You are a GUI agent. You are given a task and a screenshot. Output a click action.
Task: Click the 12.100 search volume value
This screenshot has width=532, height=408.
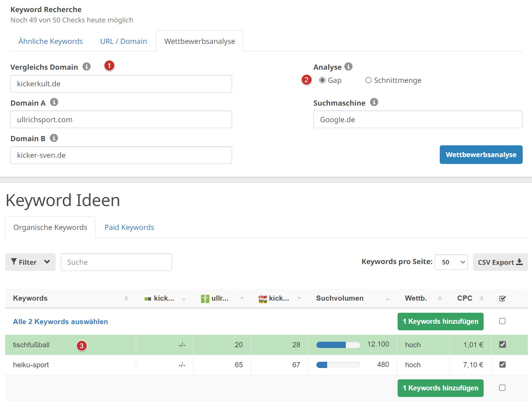point(378,344)
